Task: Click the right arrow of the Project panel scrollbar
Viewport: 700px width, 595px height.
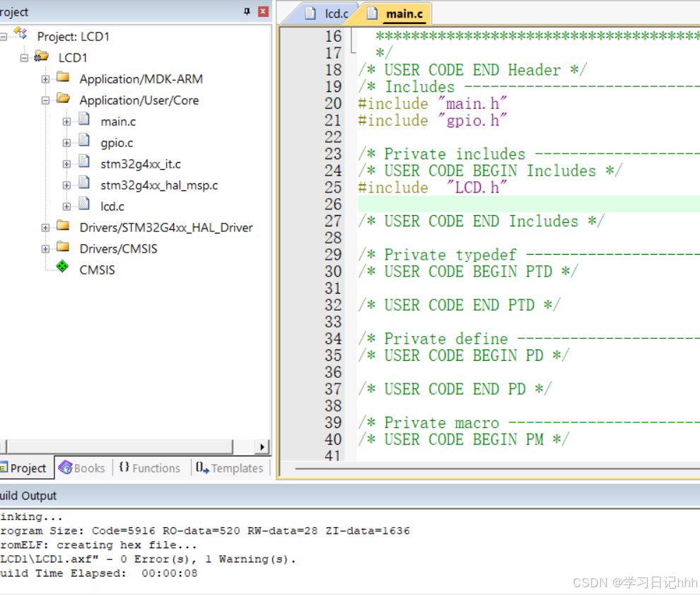Action: click(x=262, y=446)
